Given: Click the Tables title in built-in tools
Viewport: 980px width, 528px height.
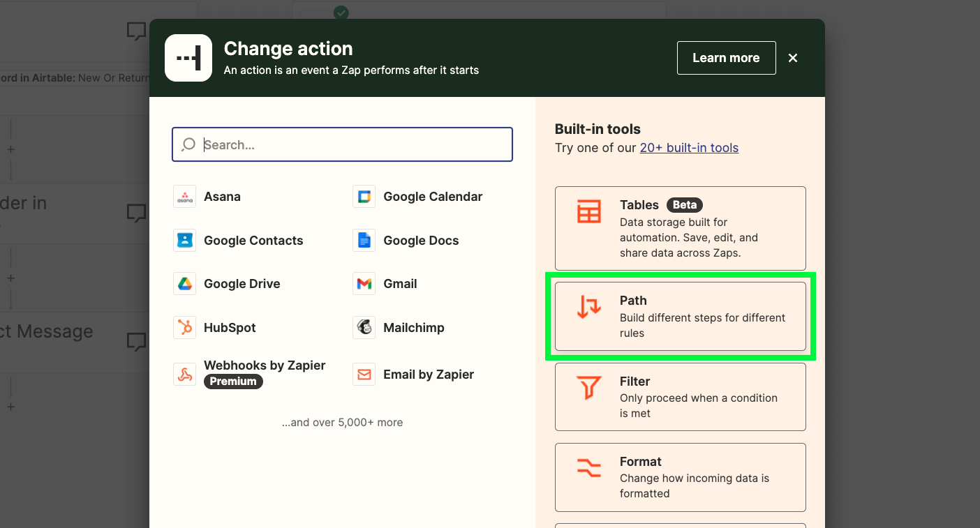Looking at the screenshot, I should [639, 205].
